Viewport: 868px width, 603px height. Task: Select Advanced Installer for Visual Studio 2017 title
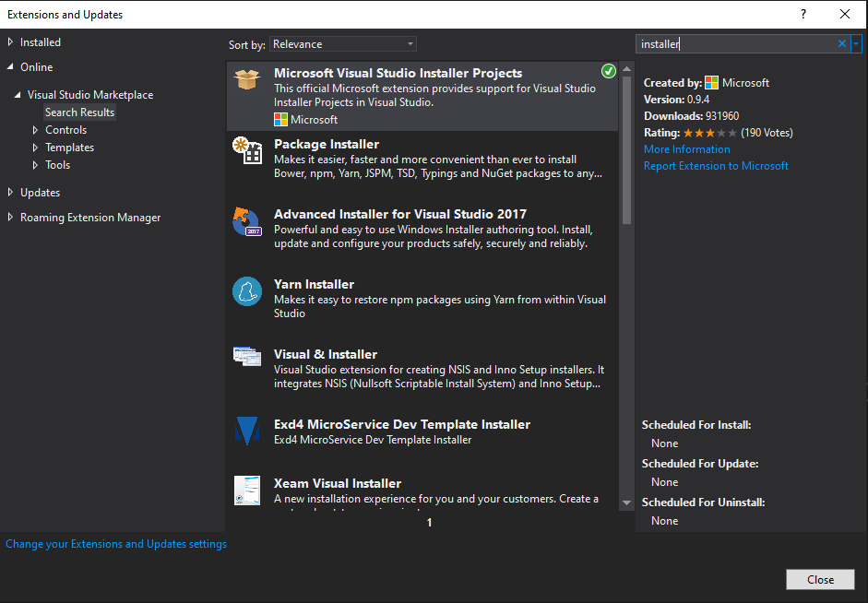click(400, 214)
